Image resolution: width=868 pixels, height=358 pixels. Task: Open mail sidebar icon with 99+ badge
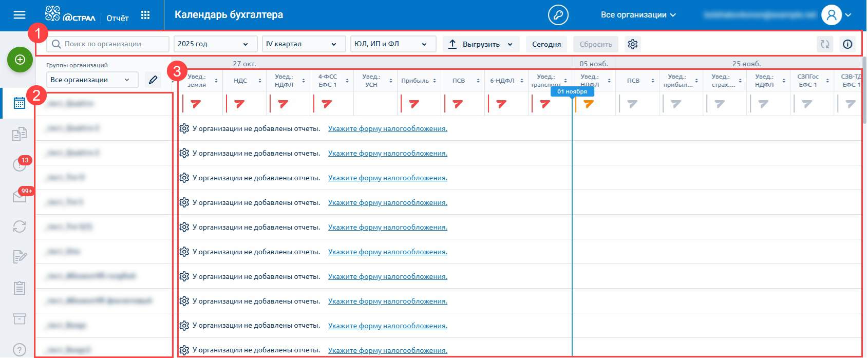click(20, 196)
